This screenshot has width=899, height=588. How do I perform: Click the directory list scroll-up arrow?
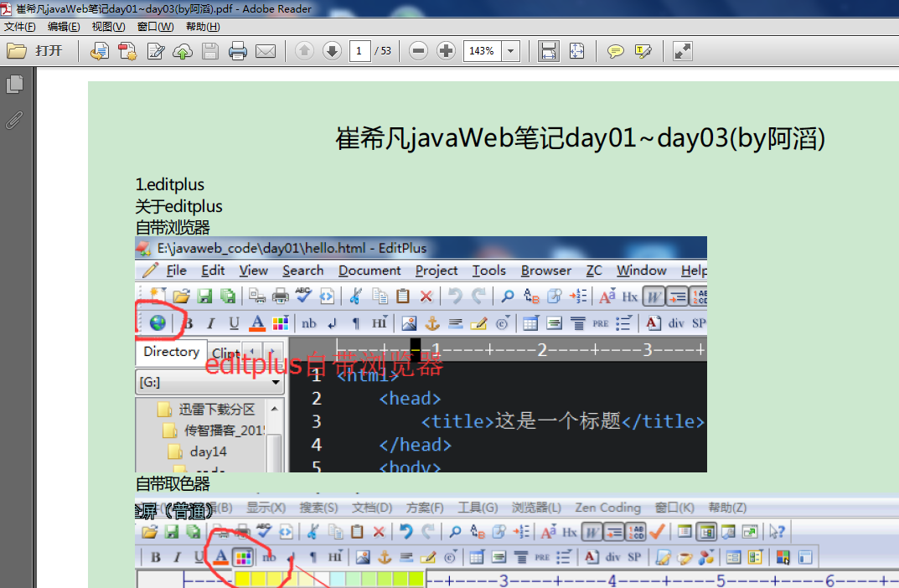275,409
